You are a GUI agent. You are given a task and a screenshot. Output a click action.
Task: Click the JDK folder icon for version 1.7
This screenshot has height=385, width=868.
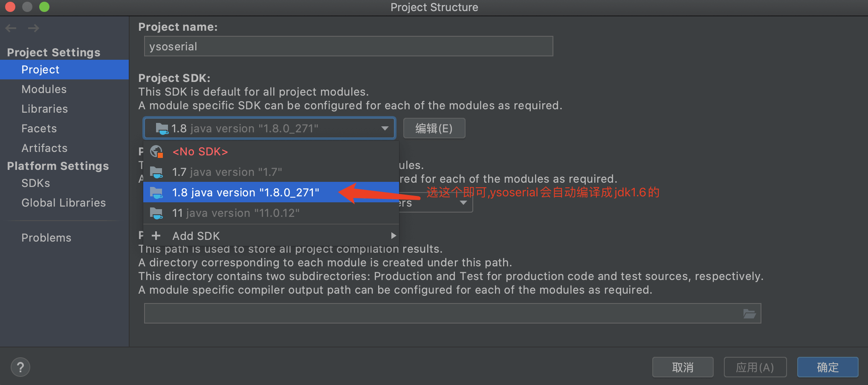(x=156, y=172)
